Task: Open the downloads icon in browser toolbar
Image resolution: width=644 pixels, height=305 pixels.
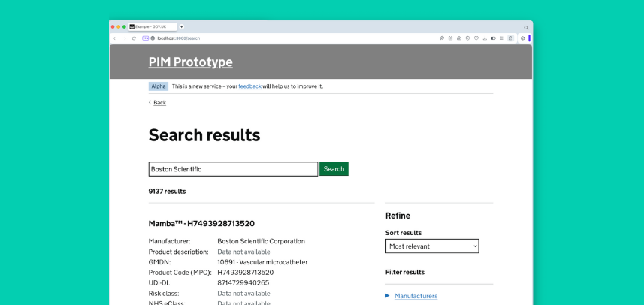Action: (485, 38)
